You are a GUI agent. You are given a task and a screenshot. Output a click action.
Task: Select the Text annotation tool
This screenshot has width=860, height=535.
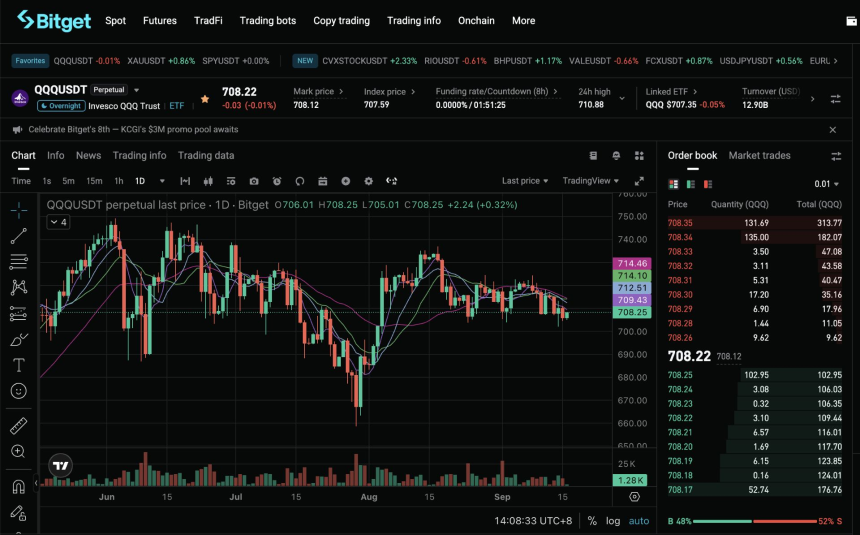click(19, 365)
